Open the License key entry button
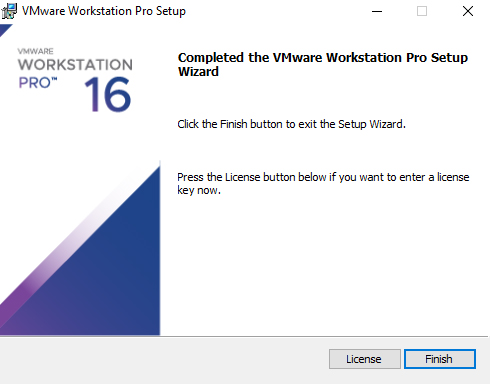This screenshot has height=384, width=490. pyautogui.click(x=365, y=359)
